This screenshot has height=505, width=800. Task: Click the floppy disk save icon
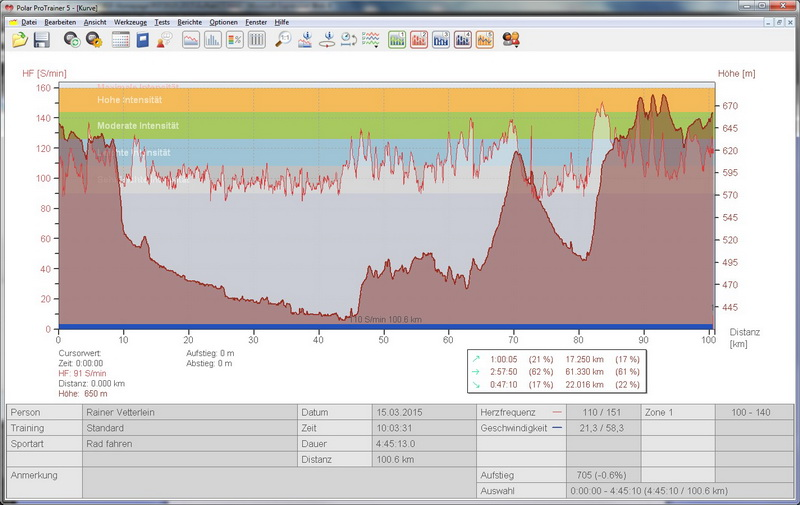click(x=42, y=40)
